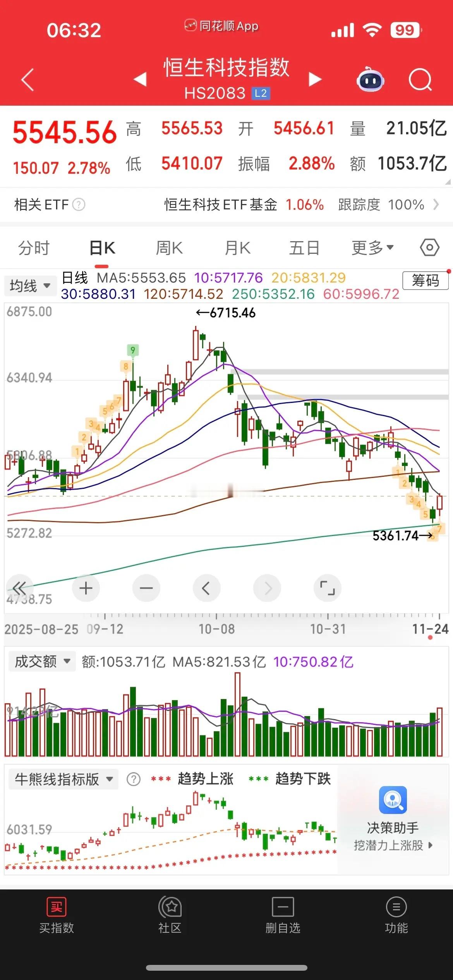The height and width of the screenshot is (980, 453).
Task: Tap the 趋势上涨 legend label
Action: pyautogui.click(x=206, y=779)
